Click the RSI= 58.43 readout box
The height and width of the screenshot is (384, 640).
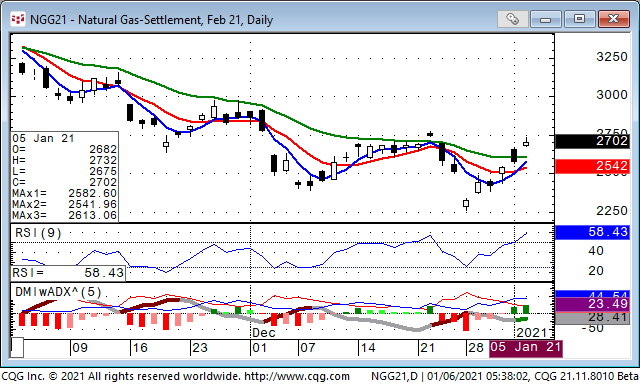[x=68, y=273]
